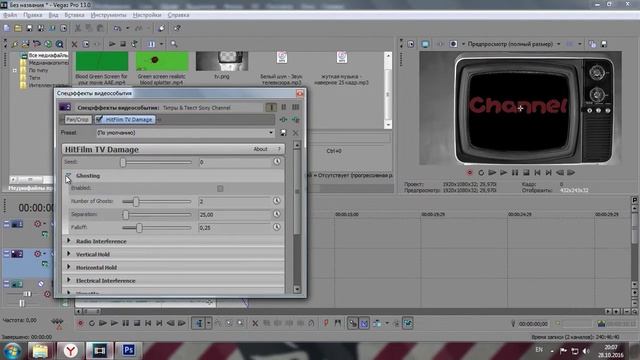
Task: Open edit tool dropdown arrow in timeline toolbar
Action: pos(209,323)
